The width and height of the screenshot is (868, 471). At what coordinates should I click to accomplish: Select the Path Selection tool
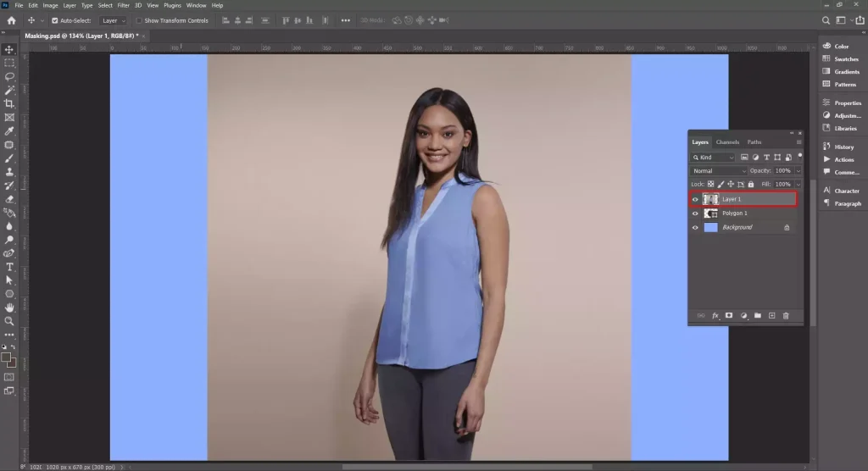point(9,280)
